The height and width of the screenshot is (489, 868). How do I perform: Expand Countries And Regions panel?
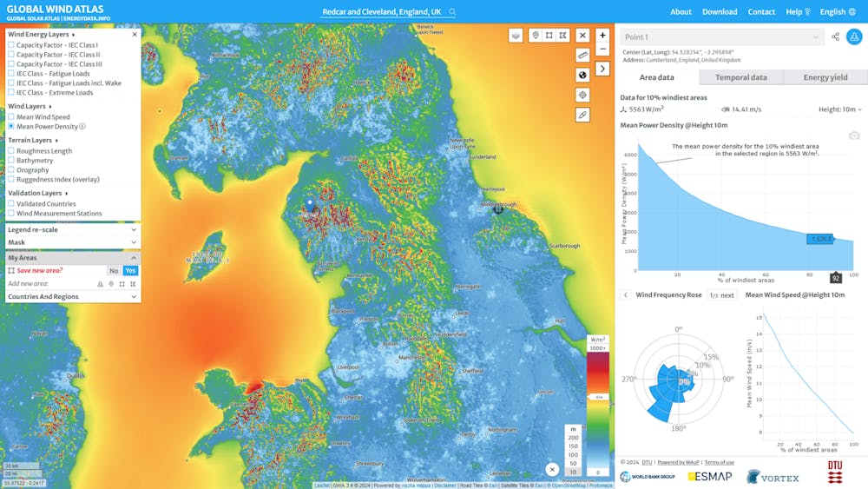[x=73, y=297]
